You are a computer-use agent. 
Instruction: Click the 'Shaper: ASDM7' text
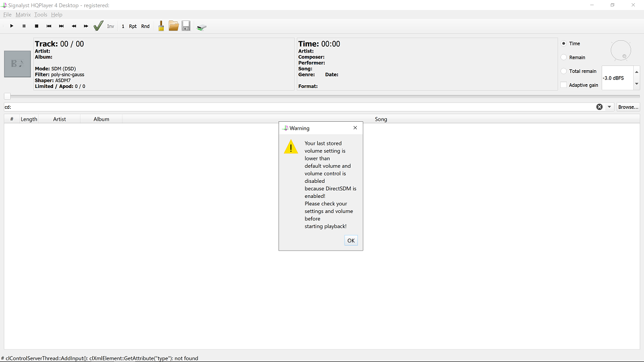53,80
